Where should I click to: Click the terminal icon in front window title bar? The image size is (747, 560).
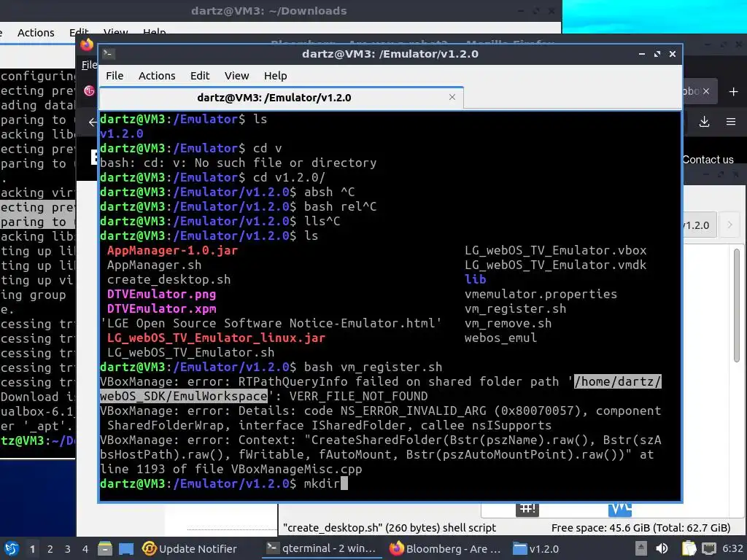pyautogui.click(x=108, y=54)
